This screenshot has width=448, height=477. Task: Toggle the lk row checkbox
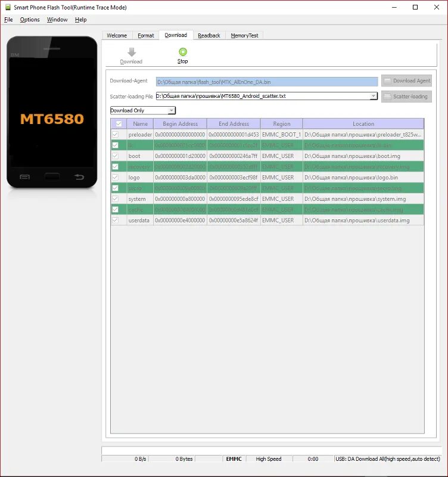pyautogui.click(x=115, y=145)
